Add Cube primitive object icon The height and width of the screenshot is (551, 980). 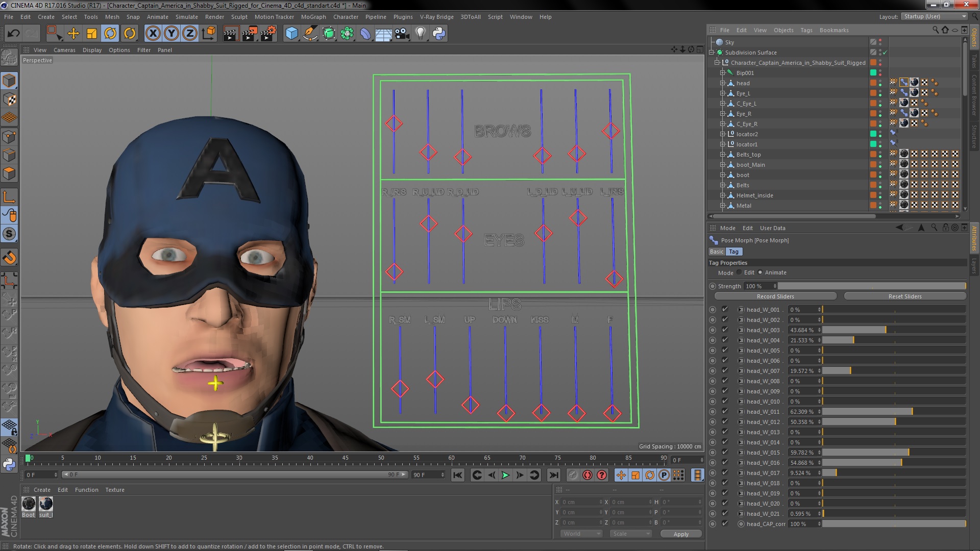tap(291, 34)
